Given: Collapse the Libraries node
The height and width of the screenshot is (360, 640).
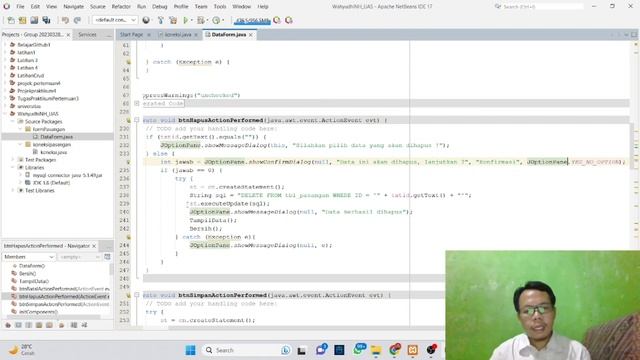Looking at the screenshot, I should pyautogui.click(x=13, y=167).
